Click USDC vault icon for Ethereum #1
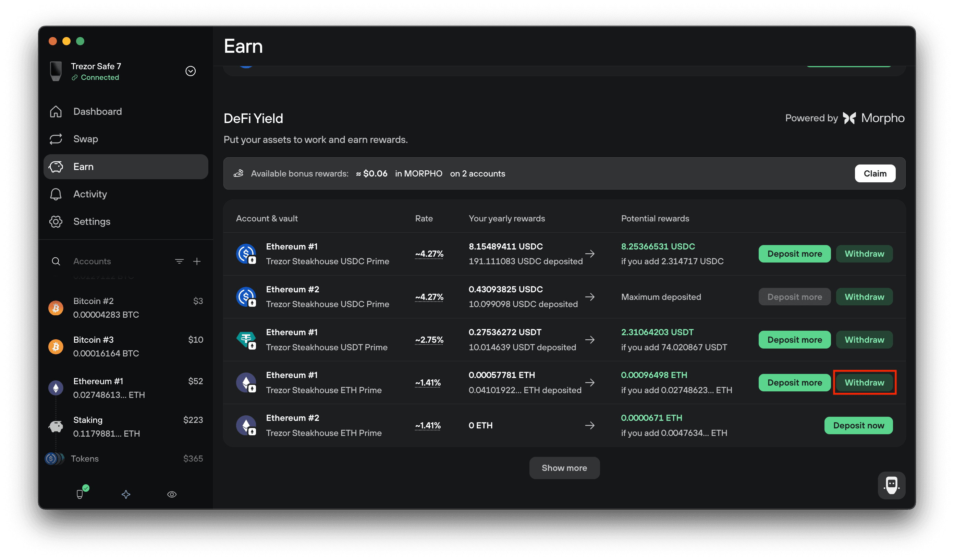Screen dimensions: 954x560 coord(246,254)
